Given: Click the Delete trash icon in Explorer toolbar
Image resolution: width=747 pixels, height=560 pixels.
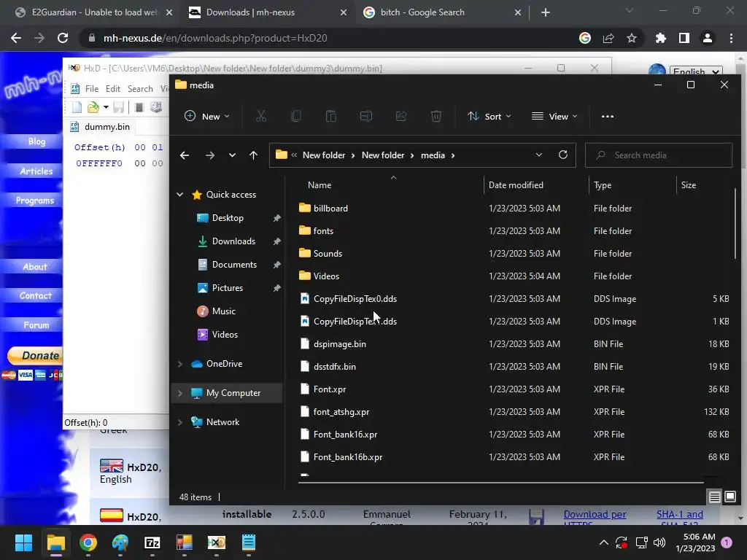Looking at the screenshot, I should 436,116.
